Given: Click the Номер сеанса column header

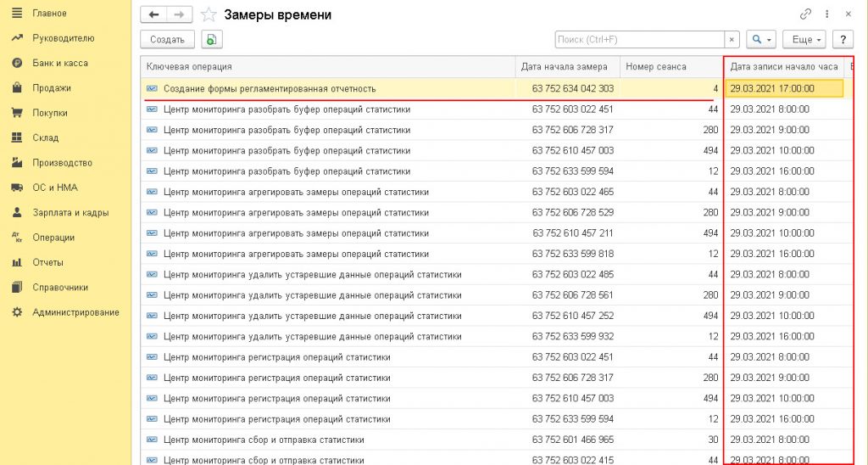Looking at the screenshot, I should point(656,67).
